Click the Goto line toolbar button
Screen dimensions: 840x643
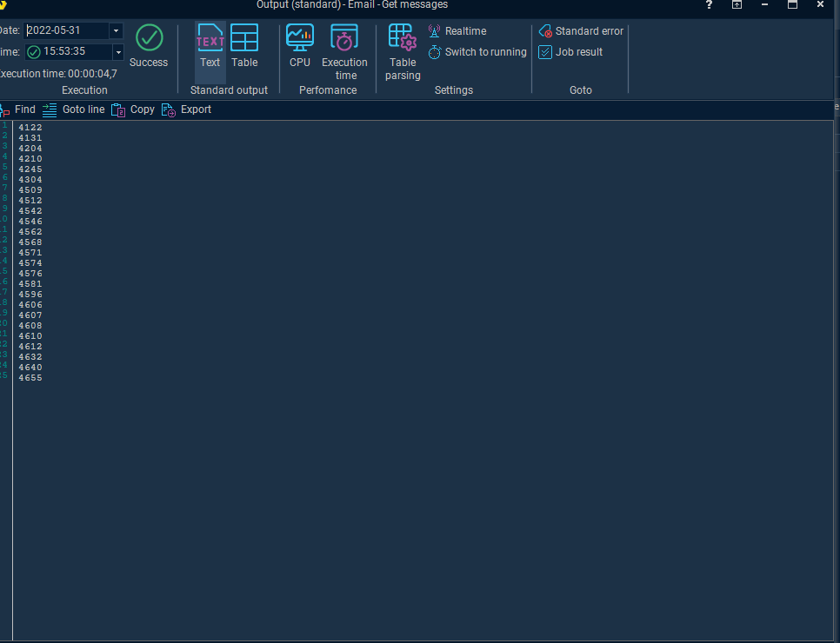click(74, 109)
